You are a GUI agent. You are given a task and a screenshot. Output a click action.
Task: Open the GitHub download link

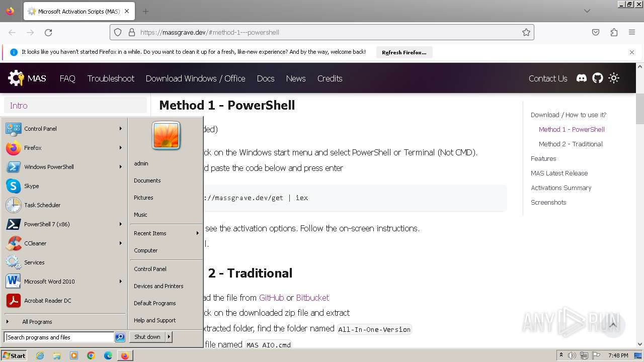pos(272,298)
